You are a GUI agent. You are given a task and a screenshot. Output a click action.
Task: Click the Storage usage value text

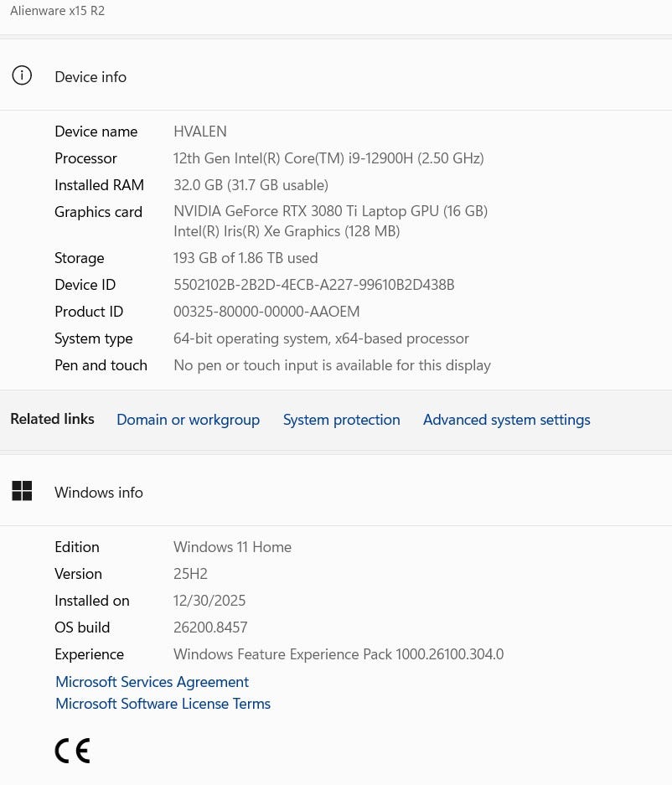(x=246, y=258)
